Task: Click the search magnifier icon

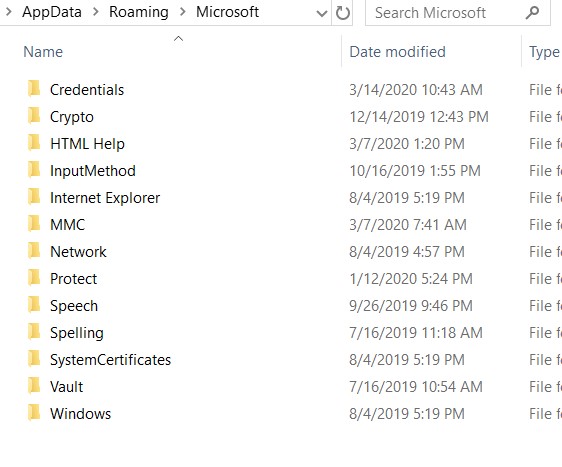Action: click(532, 13)
